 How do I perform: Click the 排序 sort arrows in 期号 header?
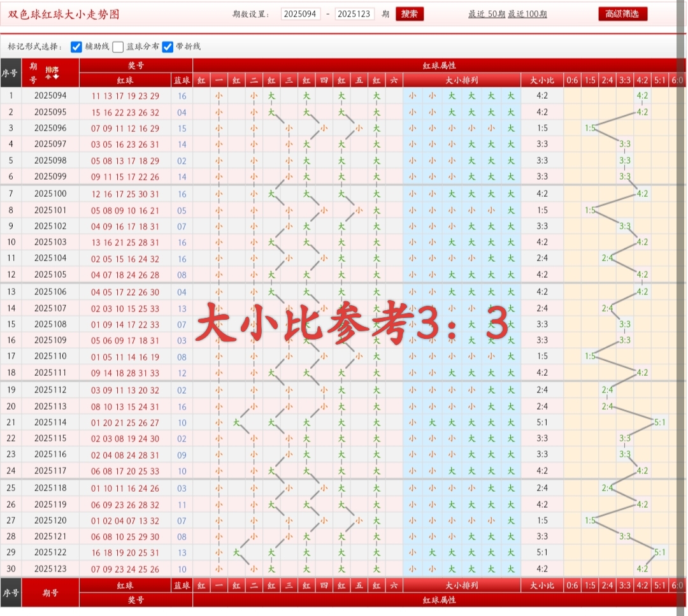tap(52, 73)
